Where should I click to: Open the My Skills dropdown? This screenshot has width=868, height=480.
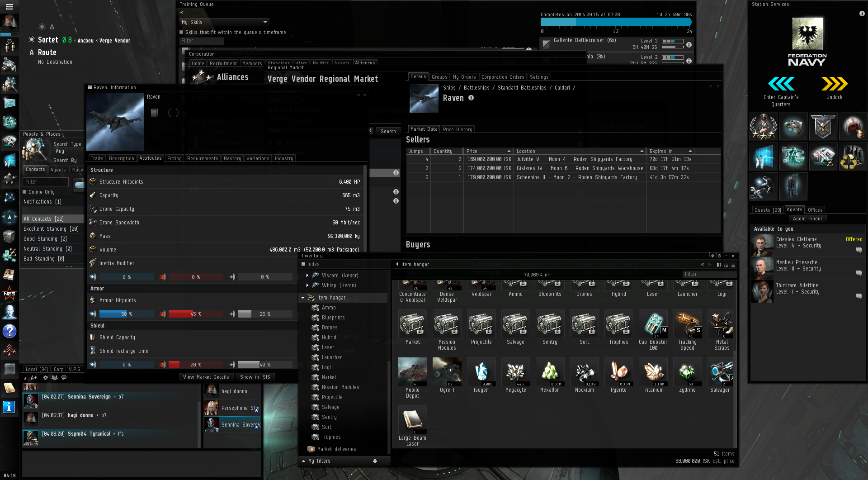pos(224,22)
